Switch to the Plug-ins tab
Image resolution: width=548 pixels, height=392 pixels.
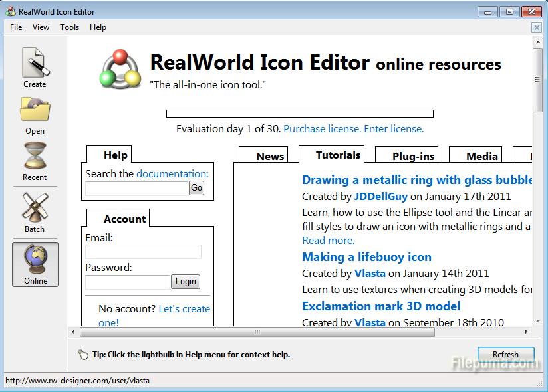coord(413,156)
